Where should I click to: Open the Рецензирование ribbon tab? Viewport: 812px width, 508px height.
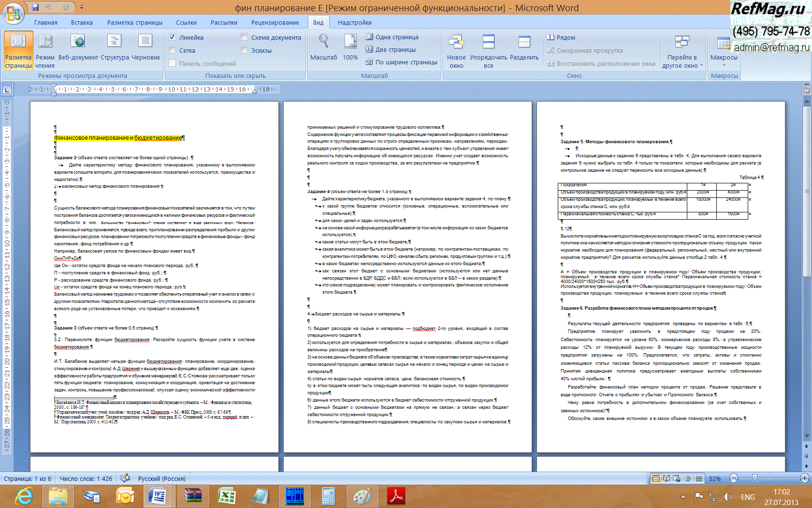click(275, 22)
